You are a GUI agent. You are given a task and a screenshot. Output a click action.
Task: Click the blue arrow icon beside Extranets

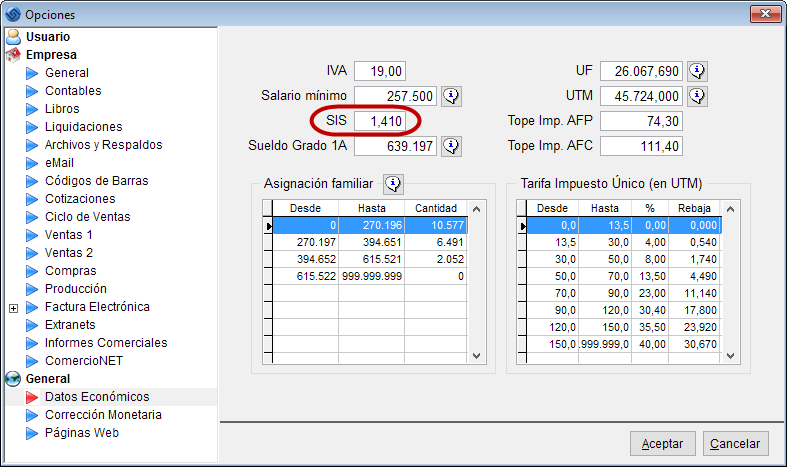tap(32, 325)
